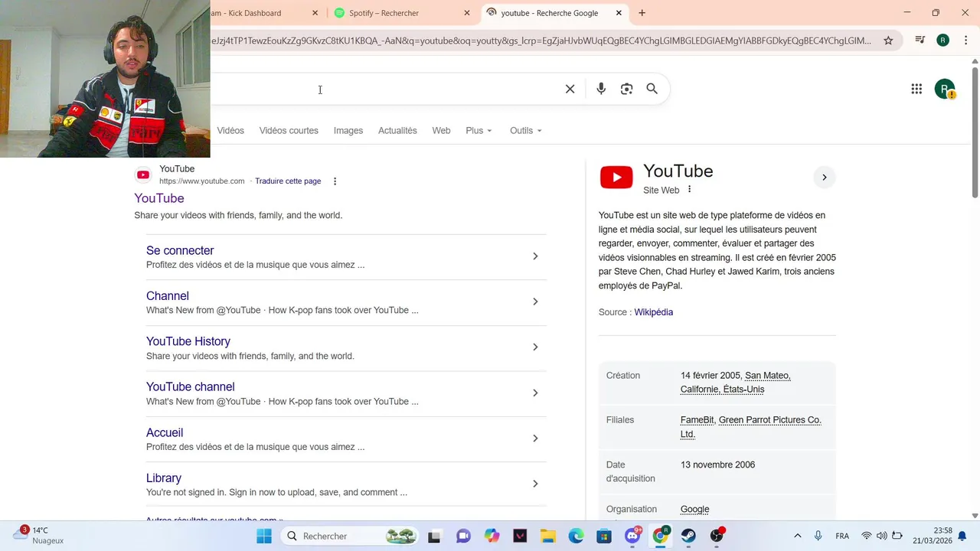Image resolution: width=980 pixels, height=551 pixels.
Task: Open Google Lens image search
Action: [626, 89]
